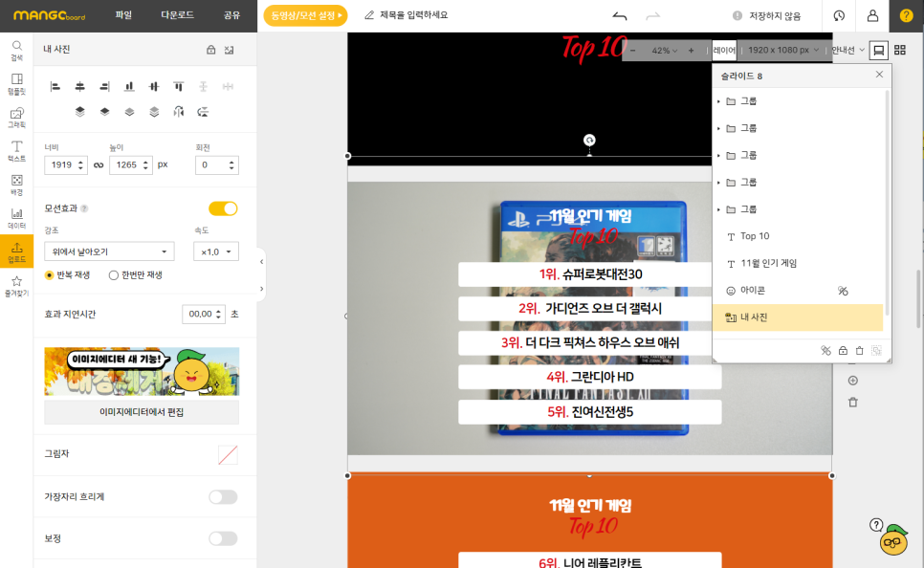The image size is (924, 568).
Task: Open the 그래픽 graphics sidebar panel
Action: click(x=16, y=118)
